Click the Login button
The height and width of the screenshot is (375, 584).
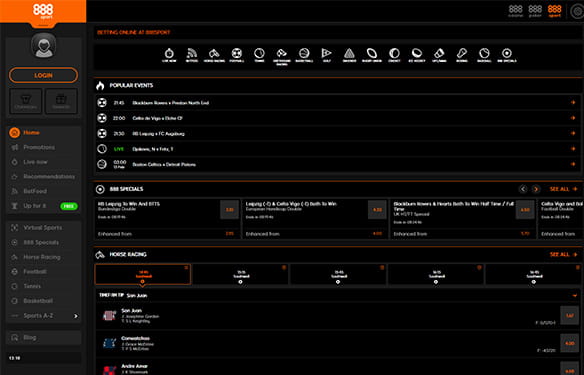[x=44, y=75]
